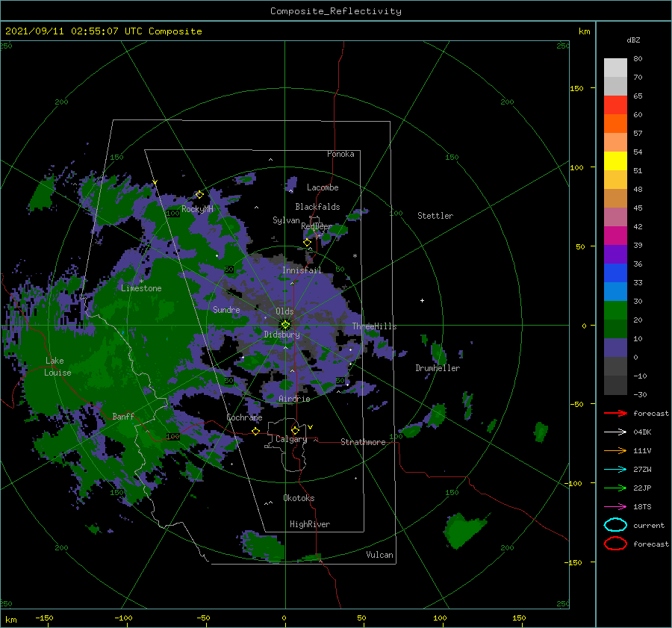
Task: Click the 65 dBZ red color swatch
Action: point(615,105)
